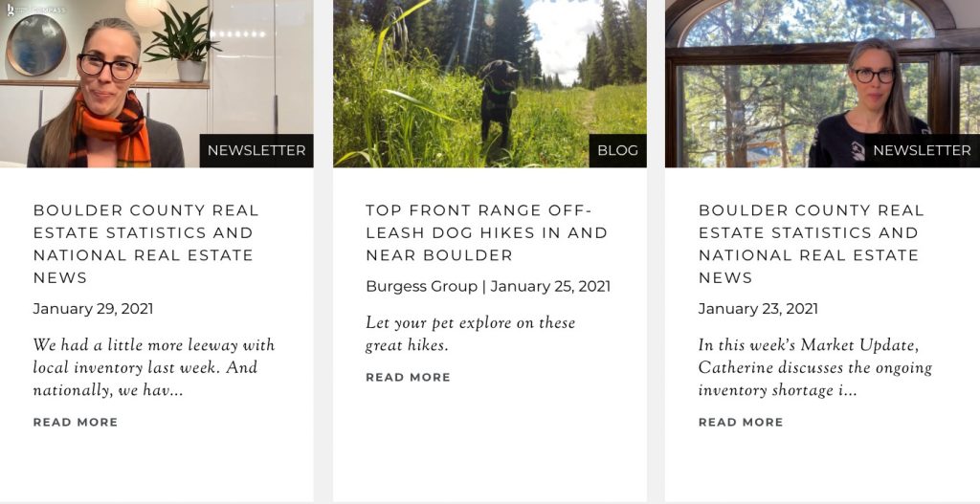Click the excerpt 'Let your pet explore on these great hikes'
Viewport: 980px width, 504px height.
pos(471,334)
